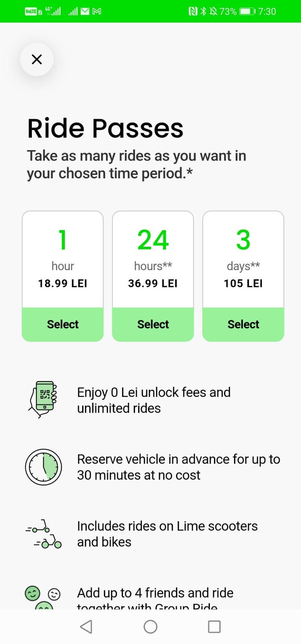Tap the 105 LEI price text
Image resolution: width=301 pixels, height=644 pixels.
click(x=243, y=283)
